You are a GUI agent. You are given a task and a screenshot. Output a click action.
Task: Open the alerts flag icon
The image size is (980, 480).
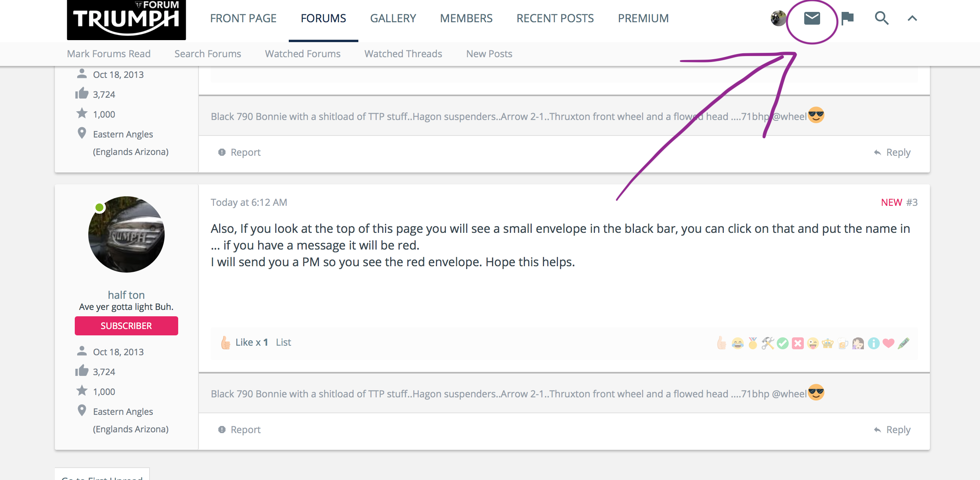[x=848, y=18]
